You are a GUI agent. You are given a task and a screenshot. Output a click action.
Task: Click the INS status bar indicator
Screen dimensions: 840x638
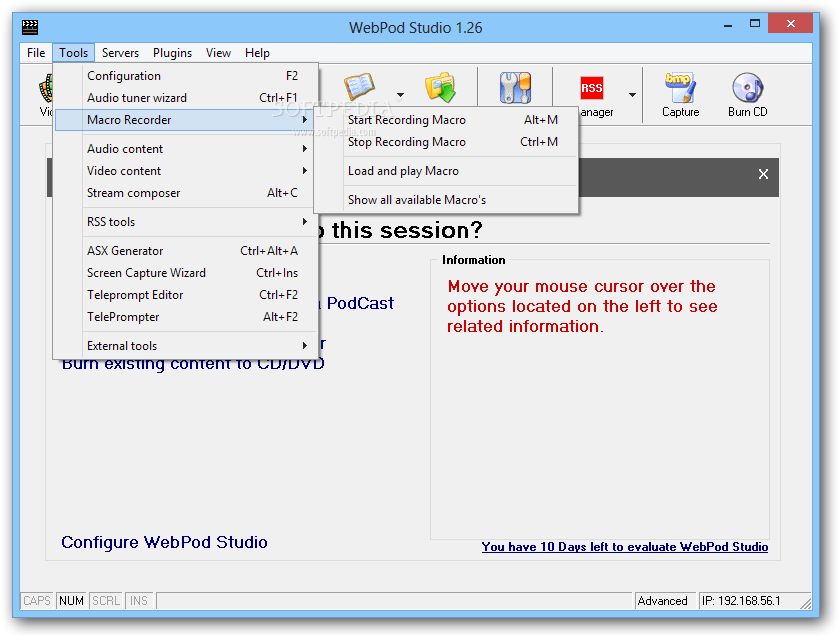click(x=139, y=601)
